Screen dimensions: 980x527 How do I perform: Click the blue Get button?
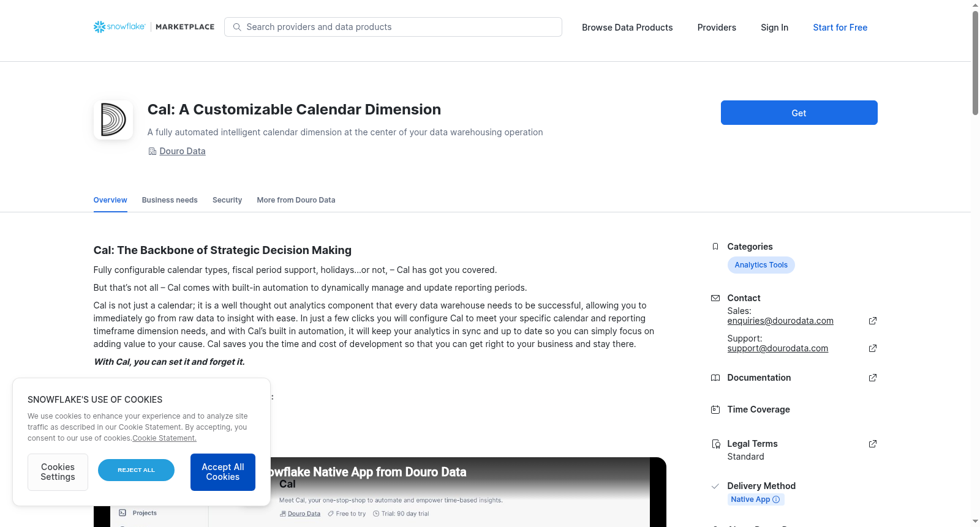(x=799, y=113)
